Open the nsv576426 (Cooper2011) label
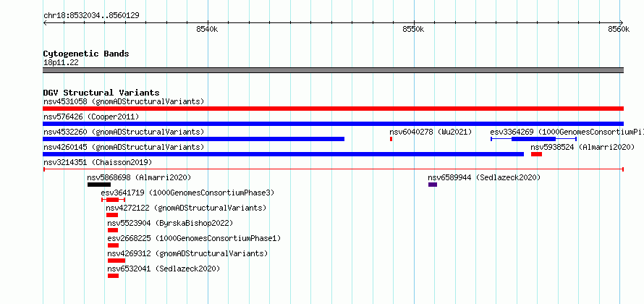 tap(91, 117)
